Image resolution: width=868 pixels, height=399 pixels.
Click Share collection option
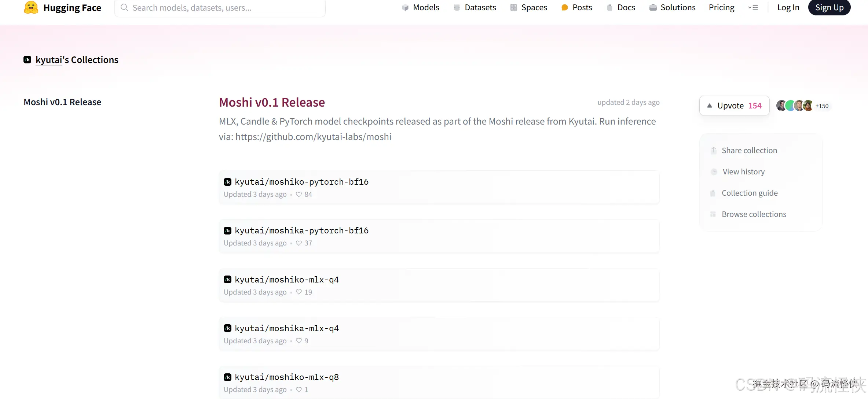tap(744, 151)
